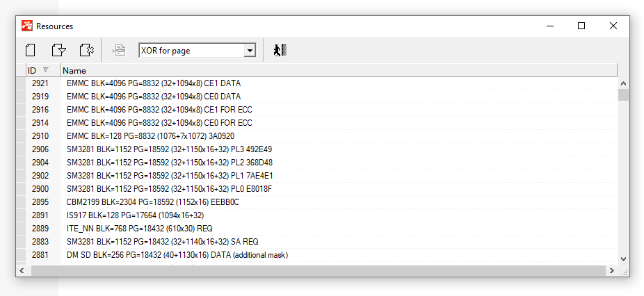Click the delete resource page icon
The image size is (644, 296).
coord(86,50)
